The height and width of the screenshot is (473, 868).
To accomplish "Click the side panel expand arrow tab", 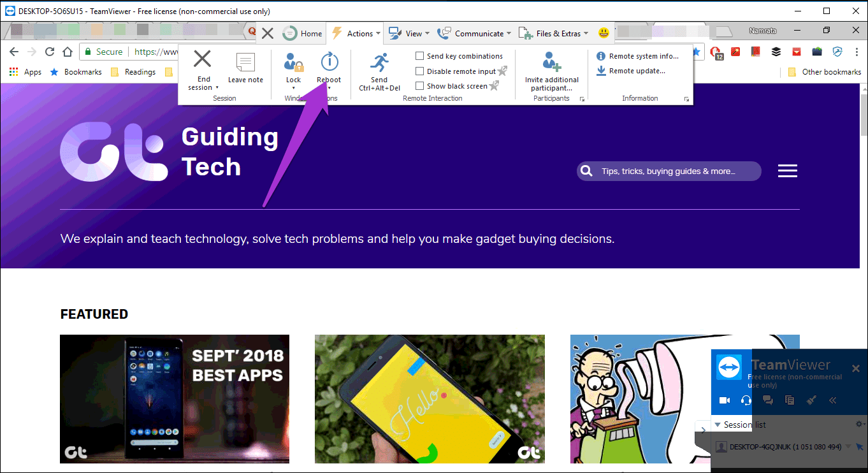I will [x=702, y=429].
